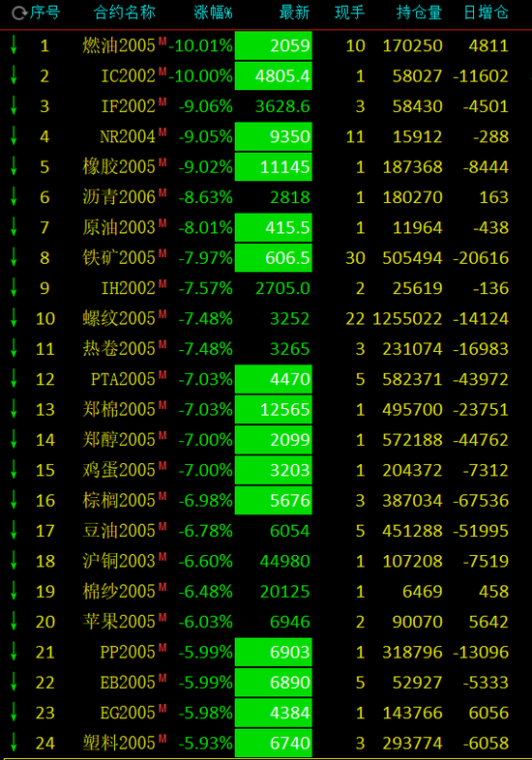
Task: Sort by the 持仓量 column header
Action: click(419, 13)
